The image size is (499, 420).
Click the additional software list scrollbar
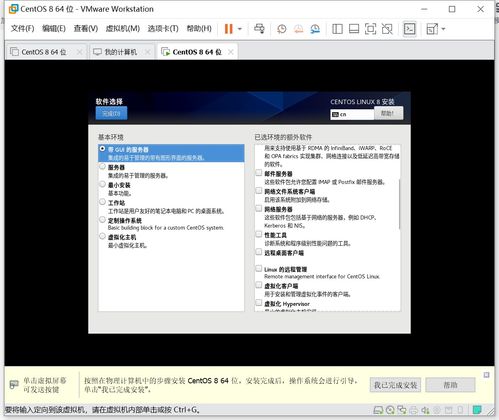[x=399, y=204]
